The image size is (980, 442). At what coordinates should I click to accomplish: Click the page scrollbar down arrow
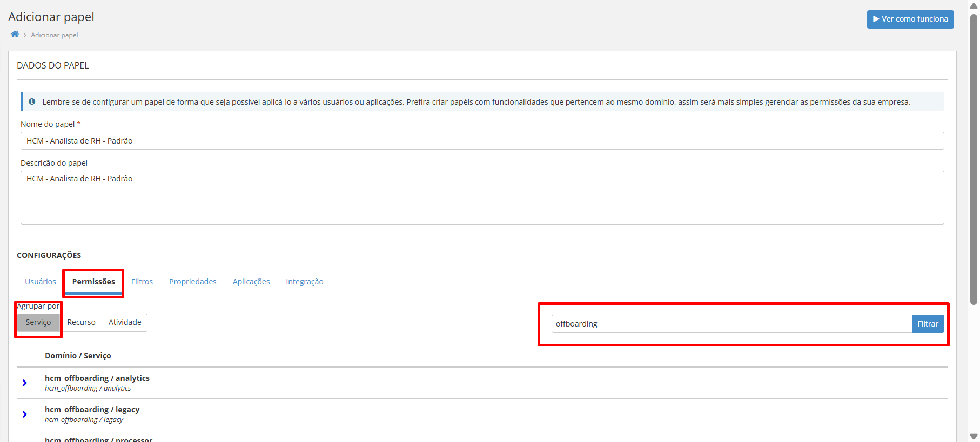[x=974, y=437]
